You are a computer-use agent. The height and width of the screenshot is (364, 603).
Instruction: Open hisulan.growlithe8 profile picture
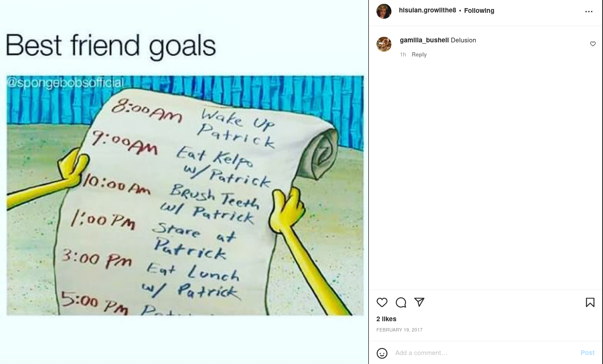coord(384,12)
